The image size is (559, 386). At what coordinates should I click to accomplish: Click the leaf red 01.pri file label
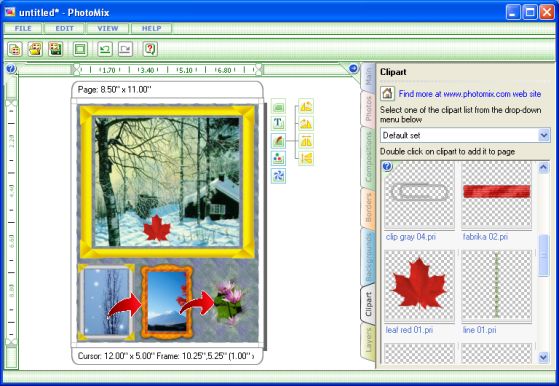point(409,330)
